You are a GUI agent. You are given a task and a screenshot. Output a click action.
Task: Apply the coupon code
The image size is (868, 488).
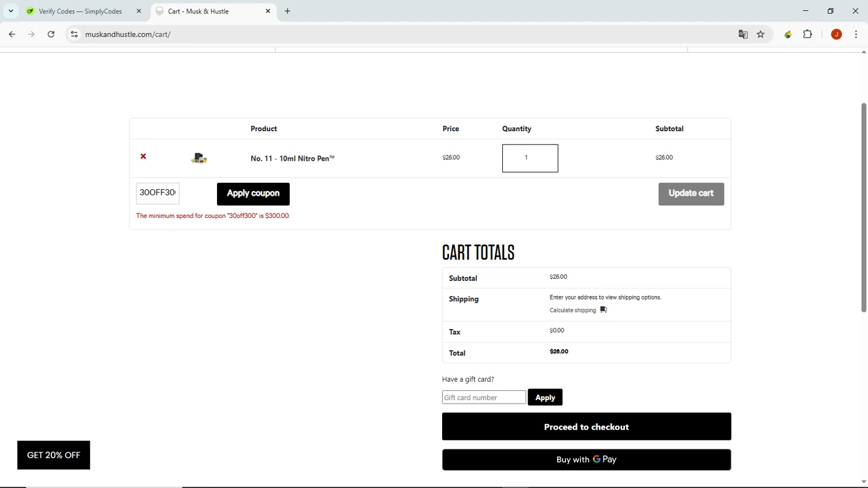[x=253, y=194]
